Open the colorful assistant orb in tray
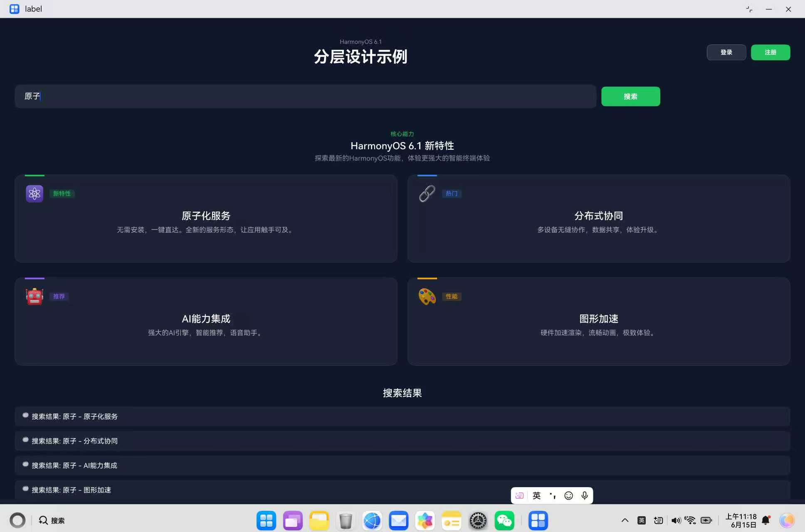 (x=787, y=520)
